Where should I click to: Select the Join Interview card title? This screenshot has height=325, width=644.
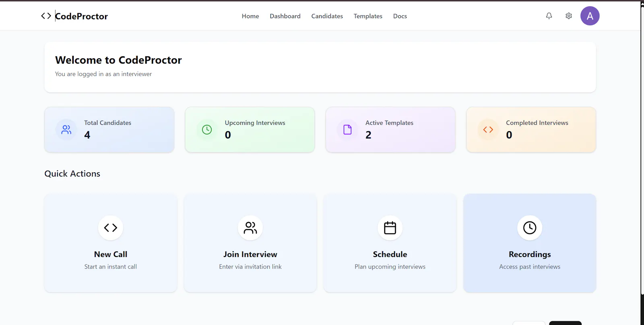pos(250,255)
